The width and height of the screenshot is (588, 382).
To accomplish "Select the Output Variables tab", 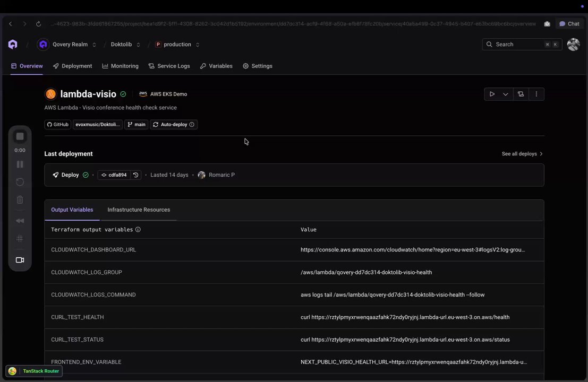I will click(x=72, y=210).
